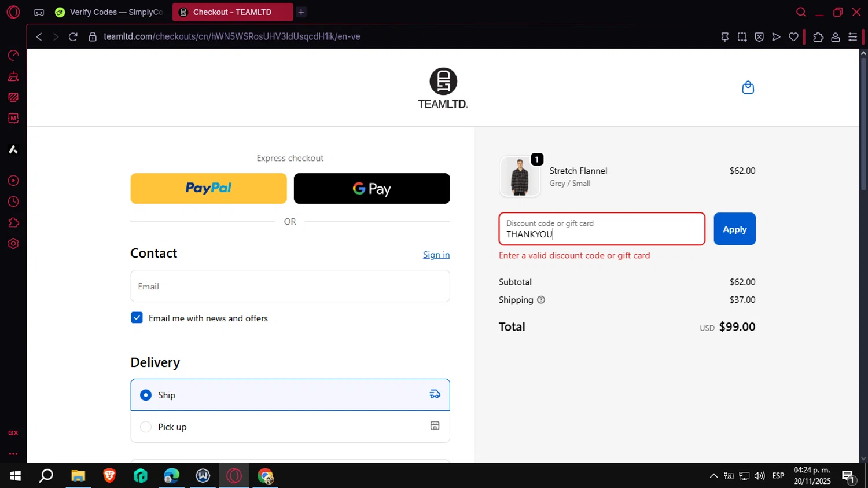Open sidebar Settings gear icon
The height and width of the screenshot is (488, 868).
click(13, 244)
